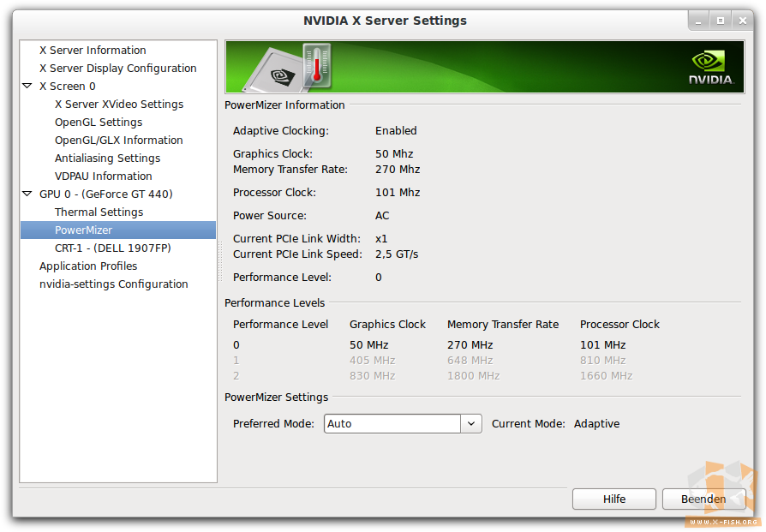This screenshot has height=532, width=766.
Task: Collapse the GPU 0 tree triangle
Action: [27, 194]
